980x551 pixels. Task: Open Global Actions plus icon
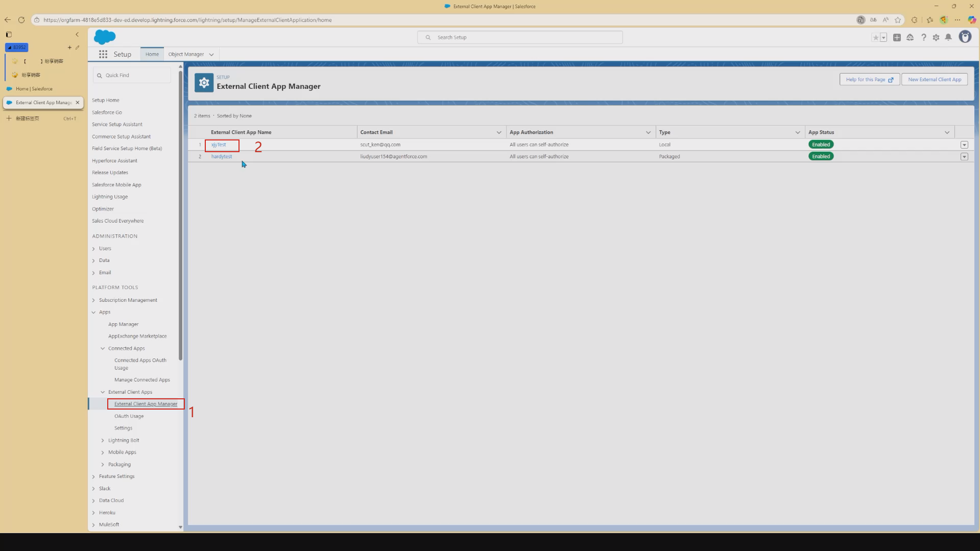[897, 37]
